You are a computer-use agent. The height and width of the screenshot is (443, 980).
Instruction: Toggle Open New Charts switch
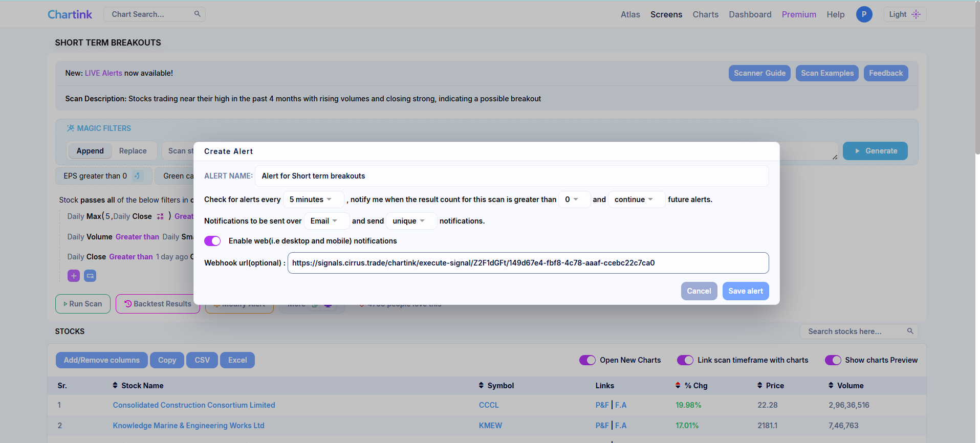coord(587,360)
